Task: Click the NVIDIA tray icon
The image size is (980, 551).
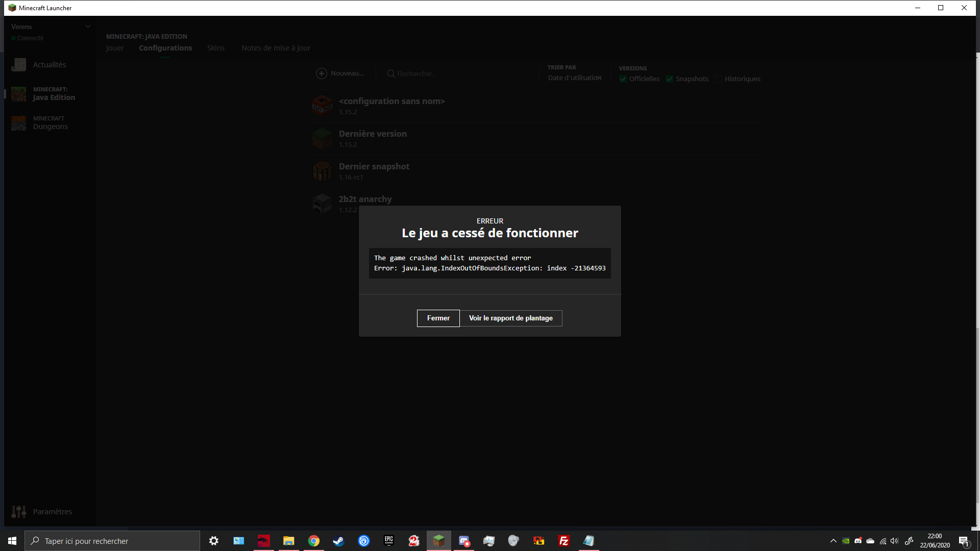Action: [846, 541]
